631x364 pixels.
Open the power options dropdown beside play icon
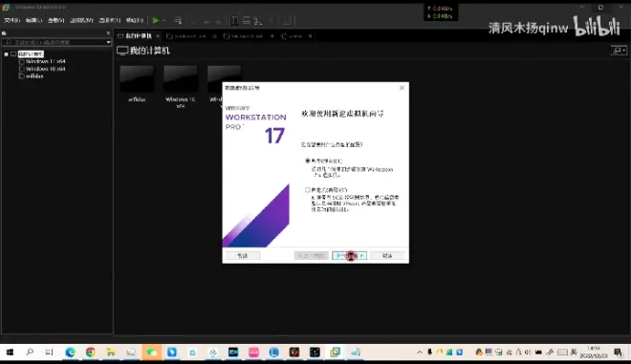coord(163,20)
